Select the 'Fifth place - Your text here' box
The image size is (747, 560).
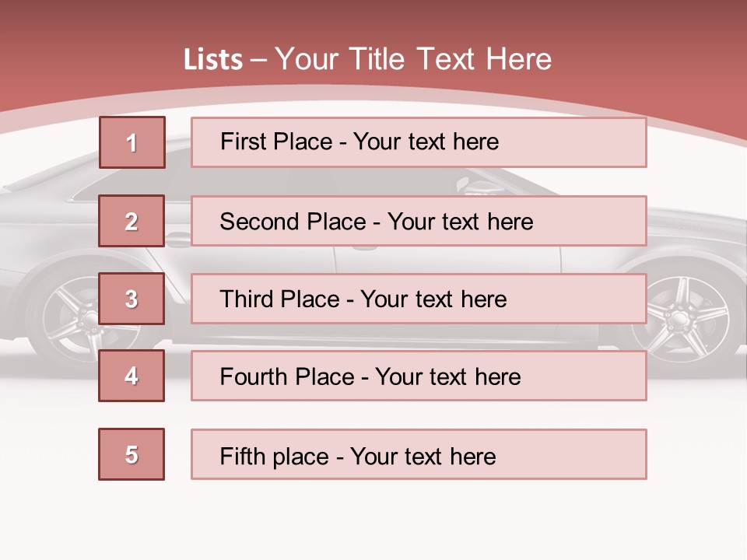click(419, 454)
